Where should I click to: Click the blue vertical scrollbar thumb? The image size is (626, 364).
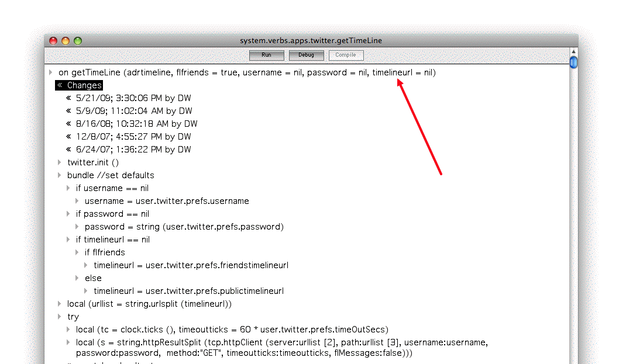click(573, 62)
